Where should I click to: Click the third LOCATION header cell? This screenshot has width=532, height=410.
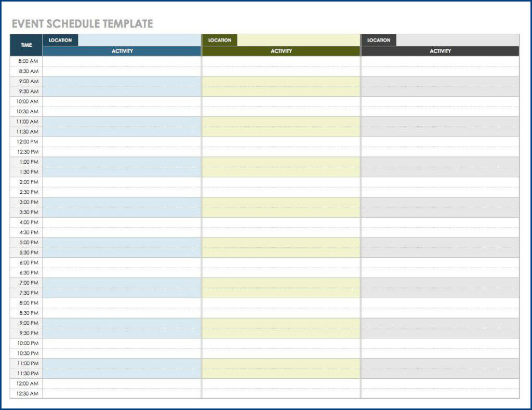pyautogui.click(x=379, y=40)
